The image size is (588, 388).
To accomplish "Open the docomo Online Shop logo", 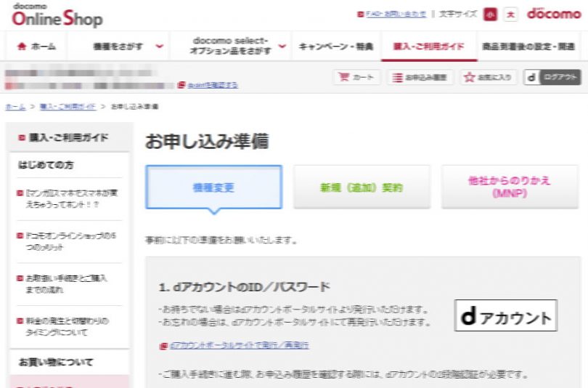I will coord(57,16).
